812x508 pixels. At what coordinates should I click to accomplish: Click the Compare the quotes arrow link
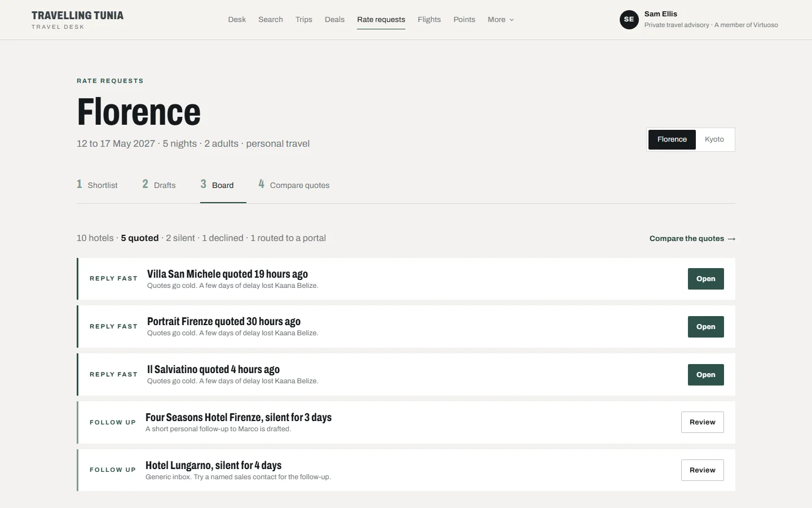692,239
